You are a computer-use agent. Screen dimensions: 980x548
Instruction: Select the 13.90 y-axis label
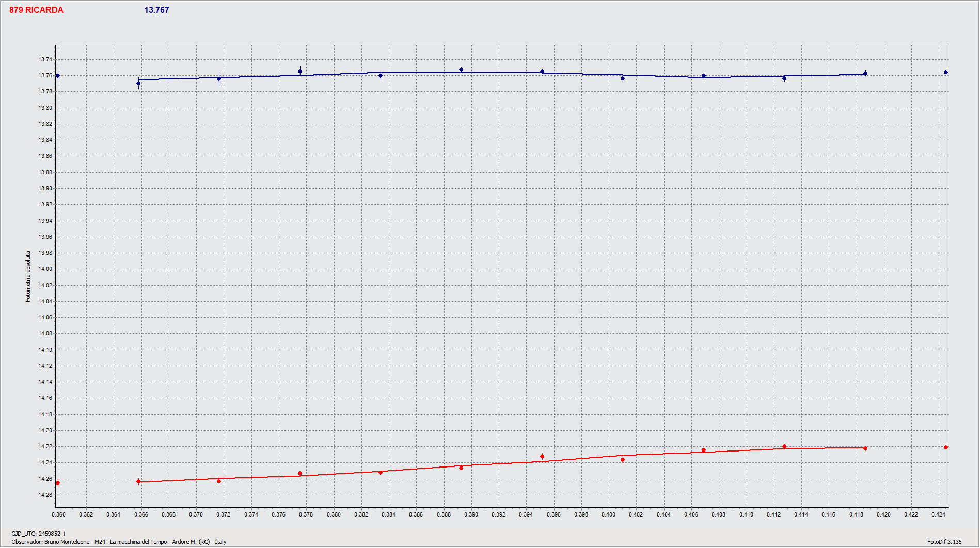click(x=45, y=188)
